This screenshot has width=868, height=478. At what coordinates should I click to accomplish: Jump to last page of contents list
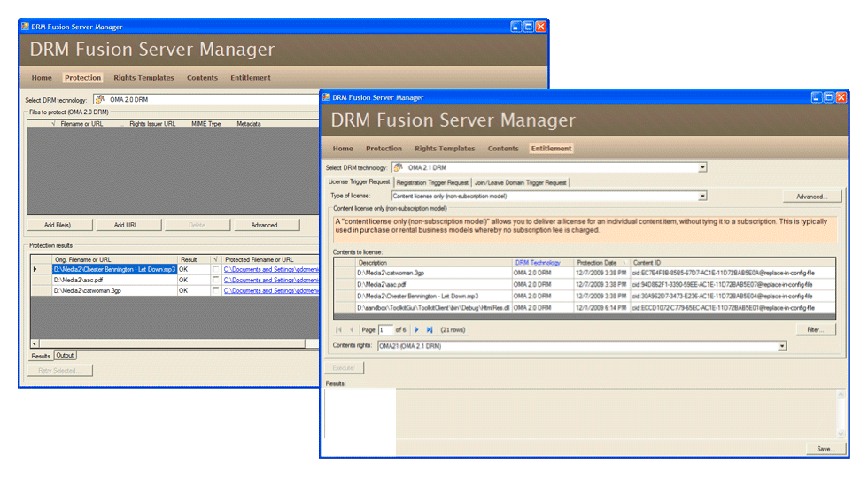click(x=430, y=329)
